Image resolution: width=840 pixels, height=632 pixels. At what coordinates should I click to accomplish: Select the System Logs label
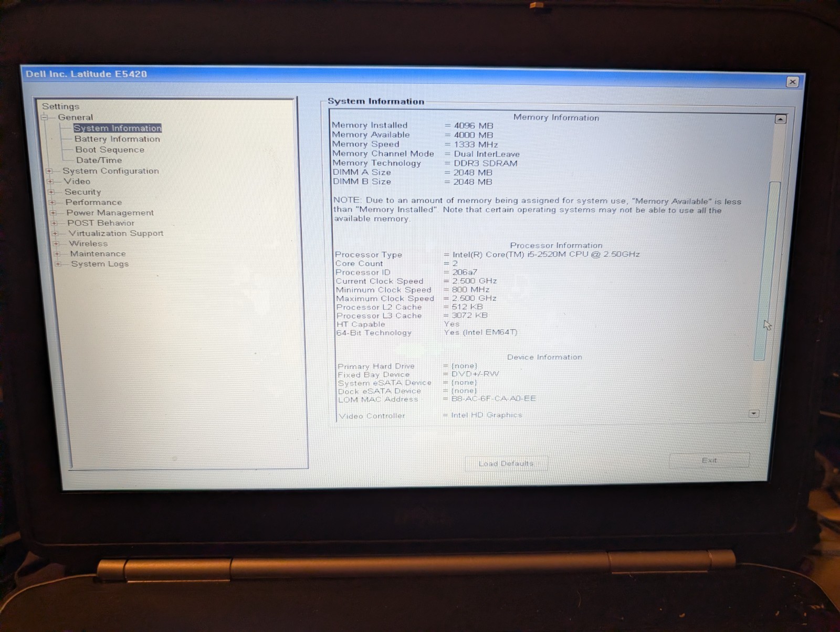100,264
